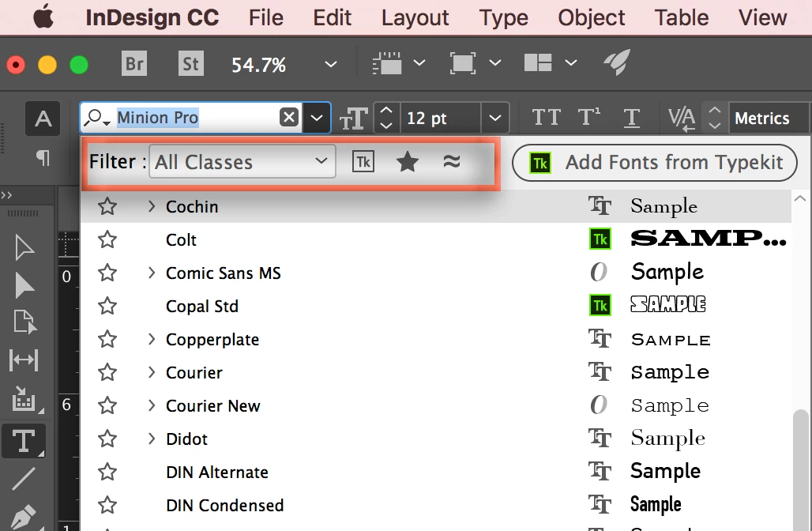Click the kerning stepper arrows
812x531 pixels.
coord(715,118)
